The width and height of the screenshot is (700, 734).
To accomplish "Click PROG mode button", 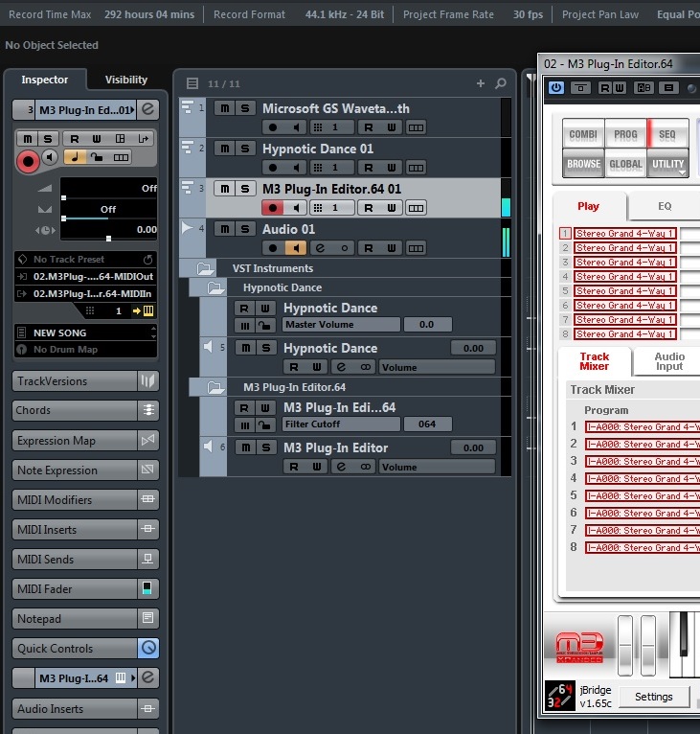I will click(x=625, y=134).
